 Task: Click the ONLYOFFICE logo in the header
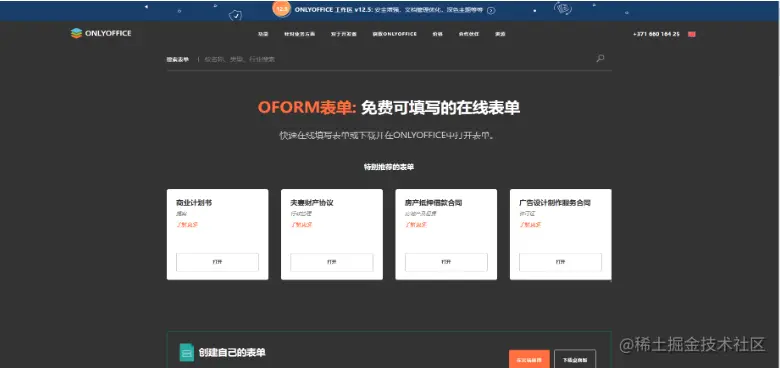point(101,33)
